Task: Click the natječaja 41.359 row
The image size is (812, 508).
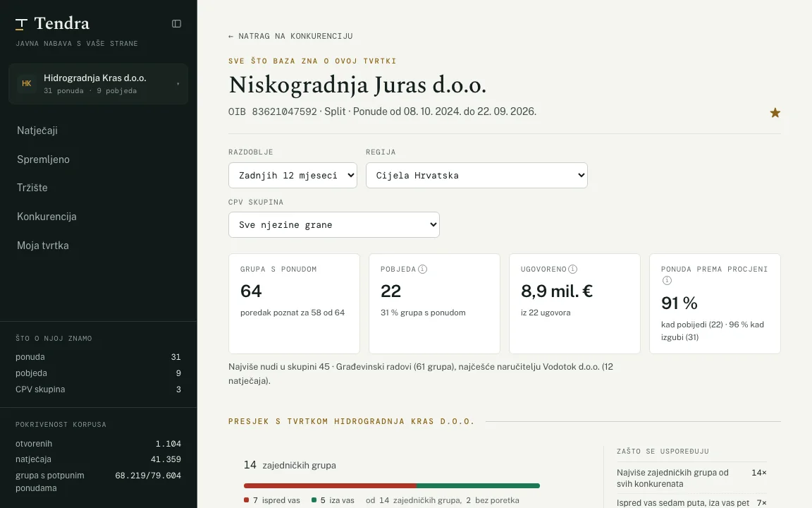Action: [98, 459]
